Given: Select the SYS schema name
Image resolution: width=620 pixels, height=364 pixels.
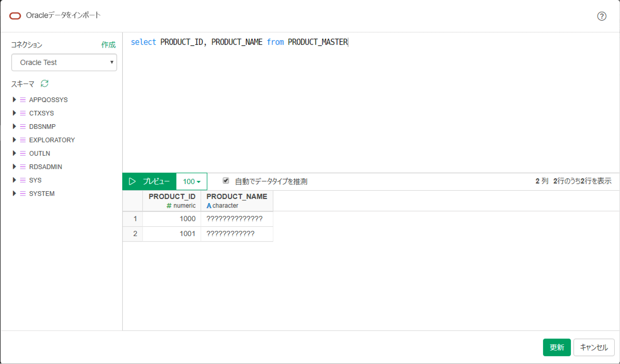Looking at the screenshot, I should [x=35, y=180].
